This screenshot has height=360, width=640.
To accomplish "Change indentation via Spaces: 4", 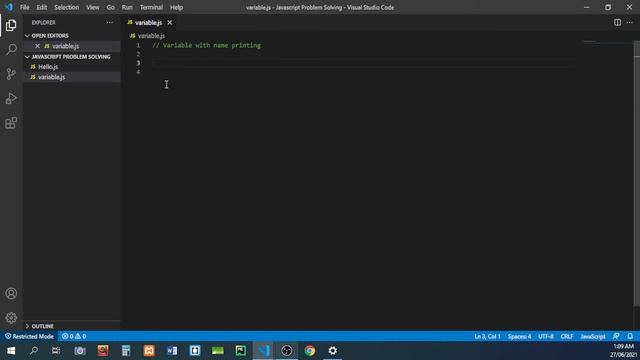I will pos(519,336).
